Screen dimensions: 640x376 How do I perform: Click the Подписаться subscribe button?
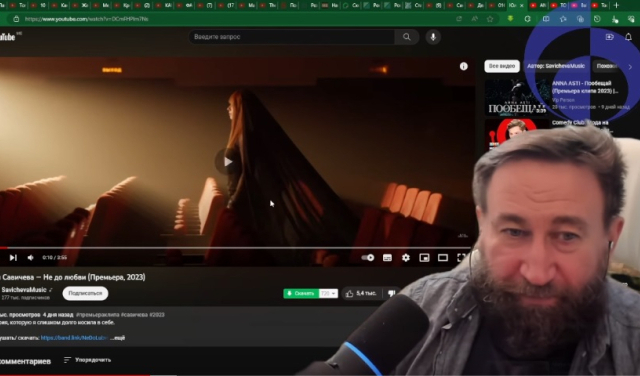[85, 293]
